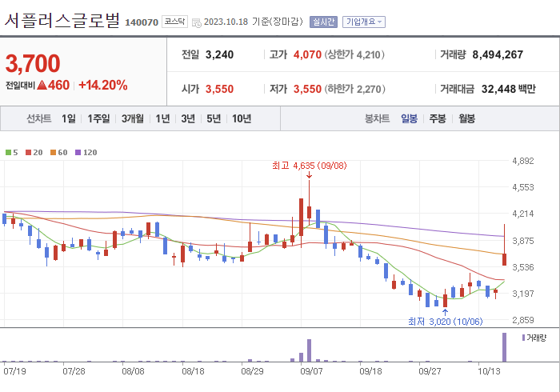
Task: Click the 전일 value 3,240
Action: coord(219,54)
